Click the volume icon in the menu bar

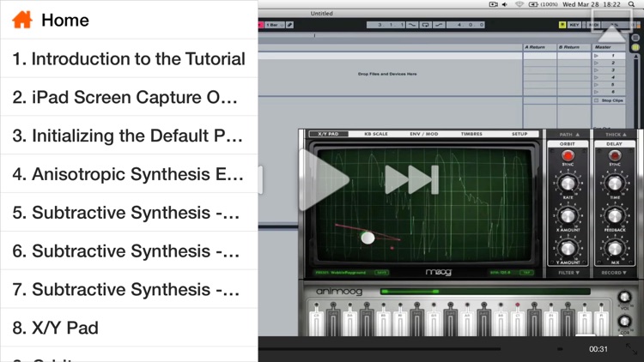(505, 4)
